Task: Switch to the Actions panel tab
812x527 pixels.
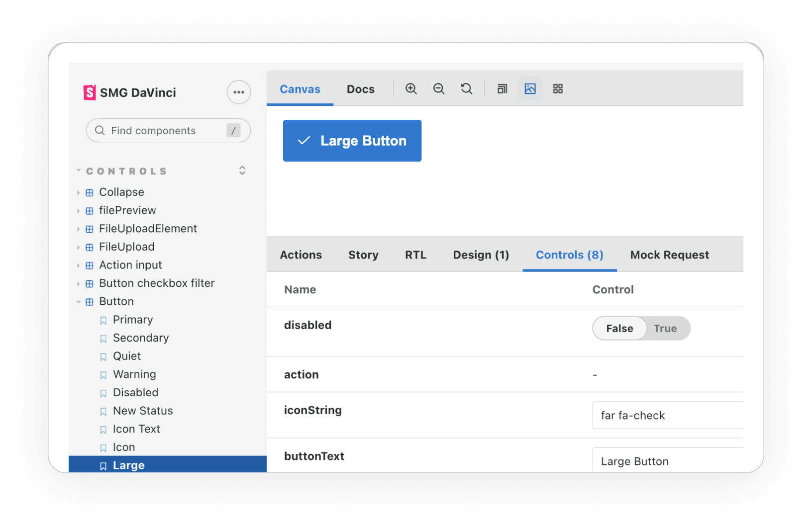Action: (x=301, y=255)
